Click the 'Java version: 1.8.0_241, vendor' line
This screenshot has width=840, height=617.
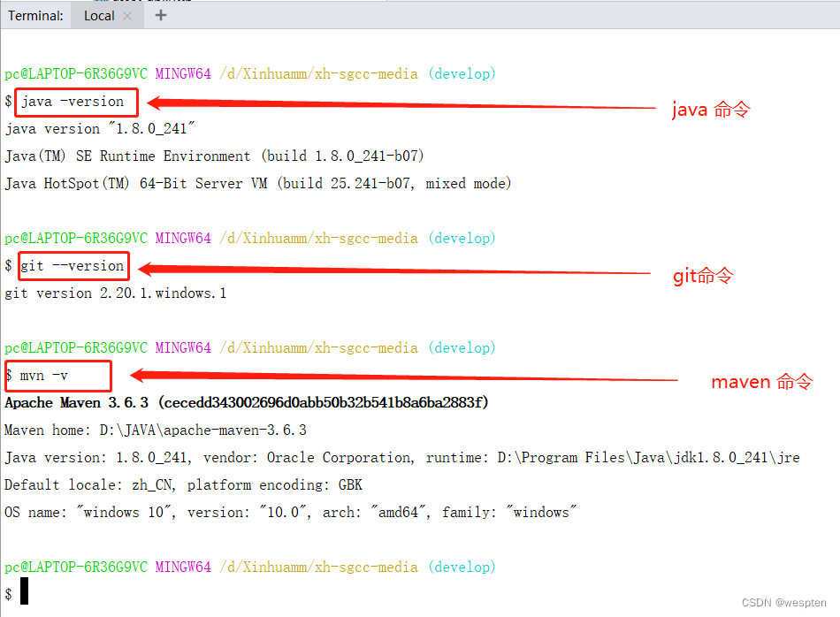point(401,457)
